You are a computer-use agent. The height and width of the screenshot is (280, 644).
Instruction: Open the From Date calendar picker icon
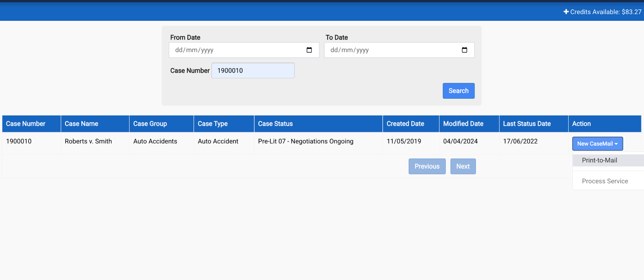coord(309,50)
